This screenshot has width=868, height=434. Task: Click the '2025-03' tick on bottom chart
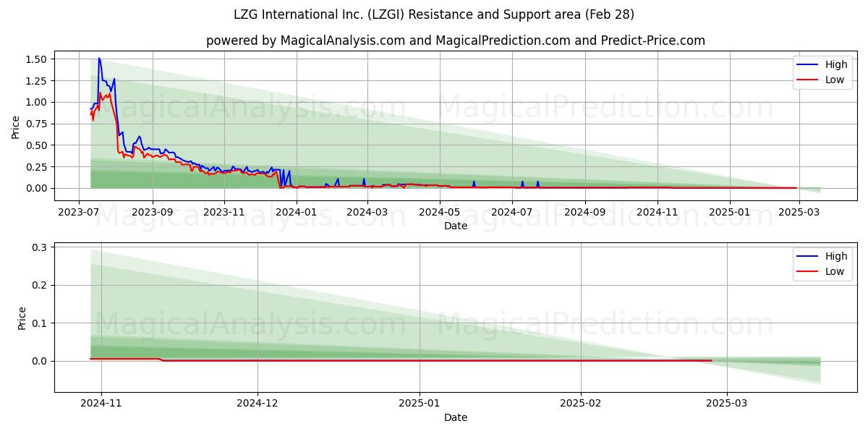click(x=728, y=404)
